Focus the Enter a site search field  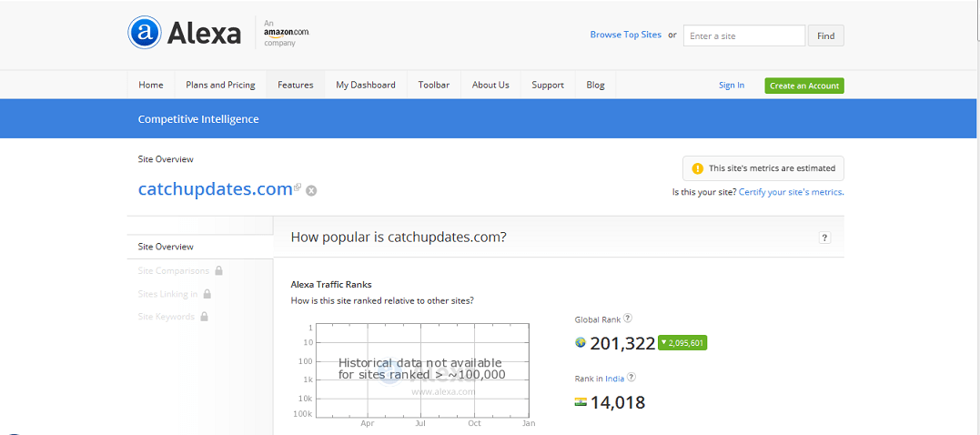click(743, 35)
